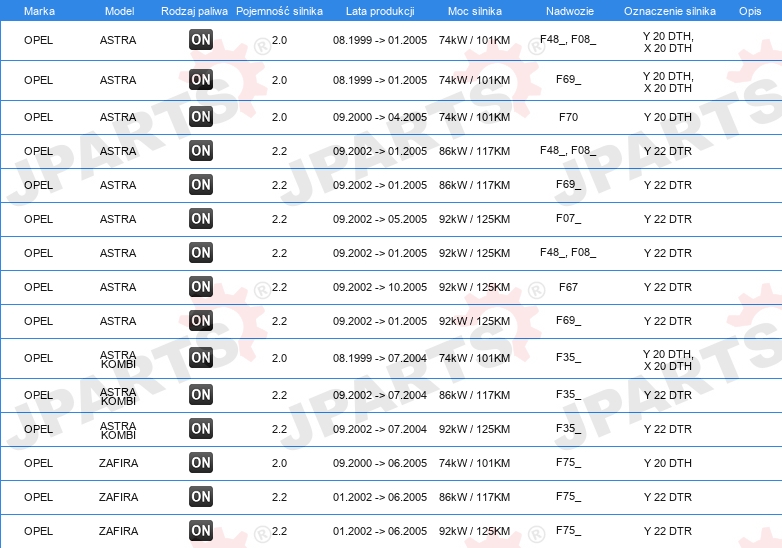The image size is (782, 548).
Task: Select the Rodzaj paliwa column header
Action: [x=194, y=11]
